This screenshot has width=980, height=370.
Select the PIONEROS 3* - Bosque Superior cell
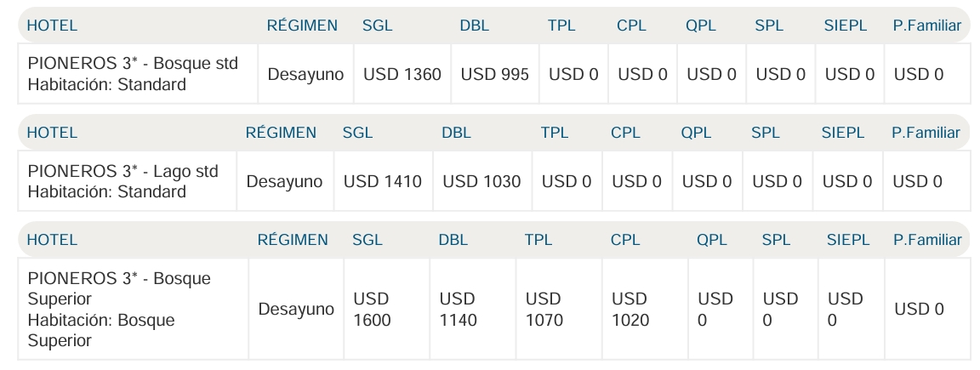[x=119, y=310]
